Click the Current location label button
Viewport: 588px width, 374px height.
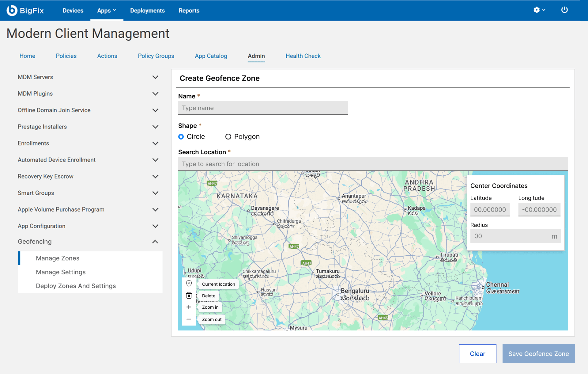218,284
